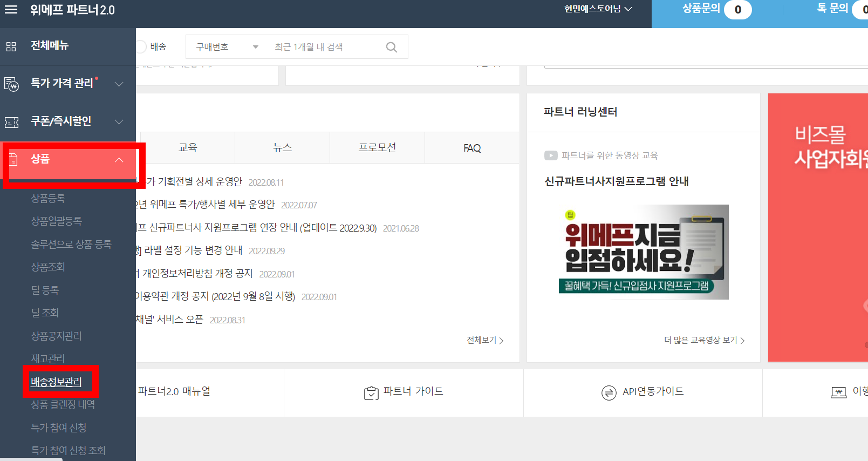This screenshot has width=868, height=461.
Task: Click the 특가 가격 관리 icon
Action: pos(11,84)
